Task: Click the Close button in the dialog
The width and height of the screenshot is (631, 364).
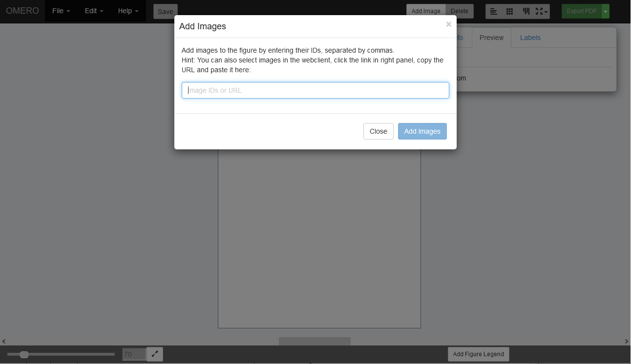Action: (378, 131)
